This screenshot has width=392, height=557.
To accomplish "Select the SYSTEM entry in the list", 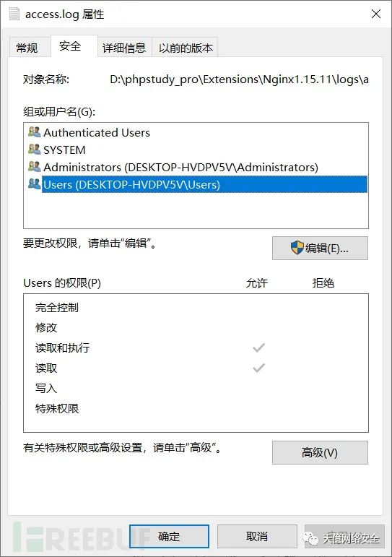I will 64,150.
